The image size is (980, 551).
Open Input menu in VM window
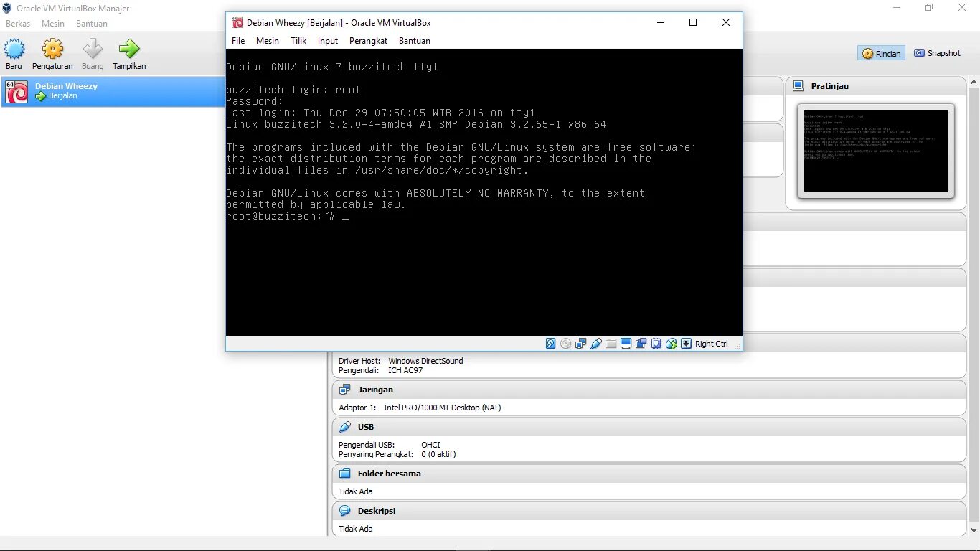click(x=328, y=41)
